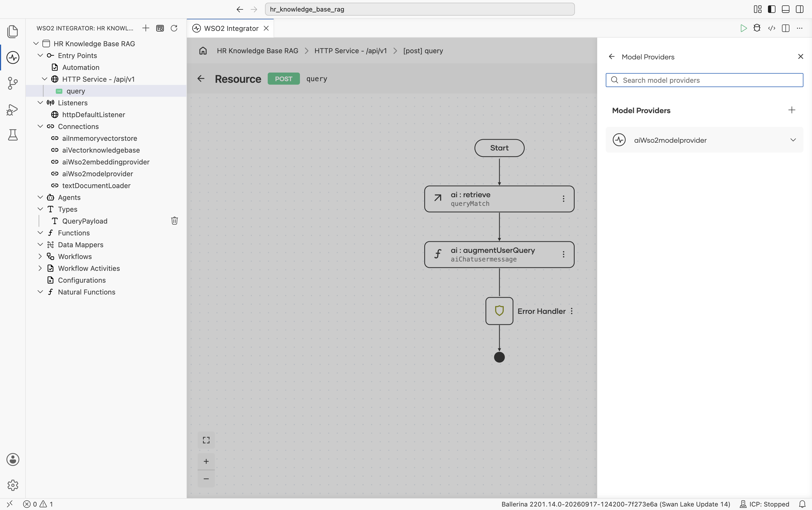
Task: Add a new model provider
Action: click(792, 110)
